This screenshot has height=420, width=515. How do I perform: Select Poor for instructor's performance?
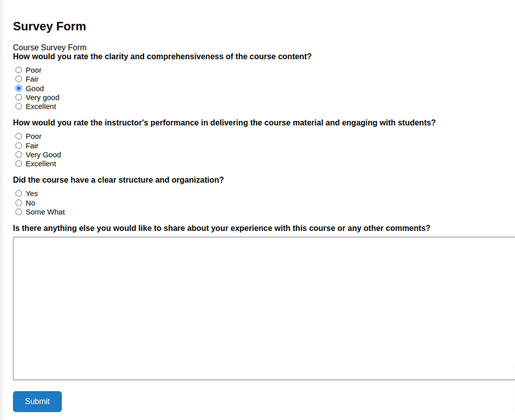click(19, 136)
